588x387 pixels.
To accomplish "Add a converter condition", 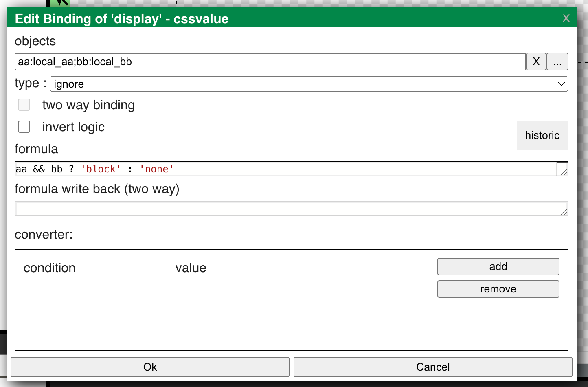I will [498, 266].
